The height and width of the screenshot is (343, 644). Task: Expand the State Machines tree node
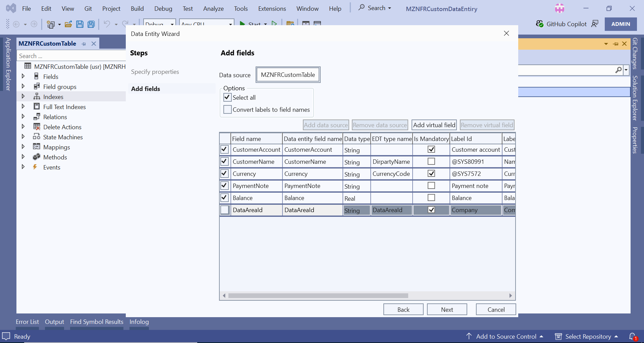point(23,137)
